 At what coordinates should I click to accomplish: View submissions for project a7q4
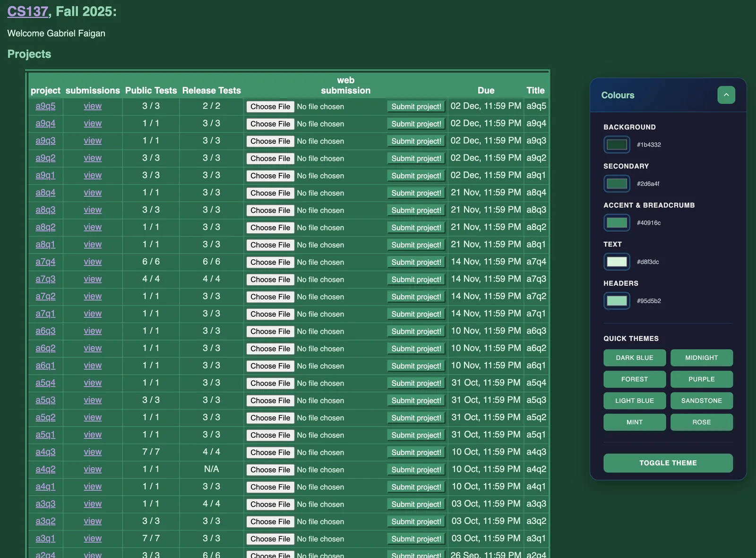(93, 262)
